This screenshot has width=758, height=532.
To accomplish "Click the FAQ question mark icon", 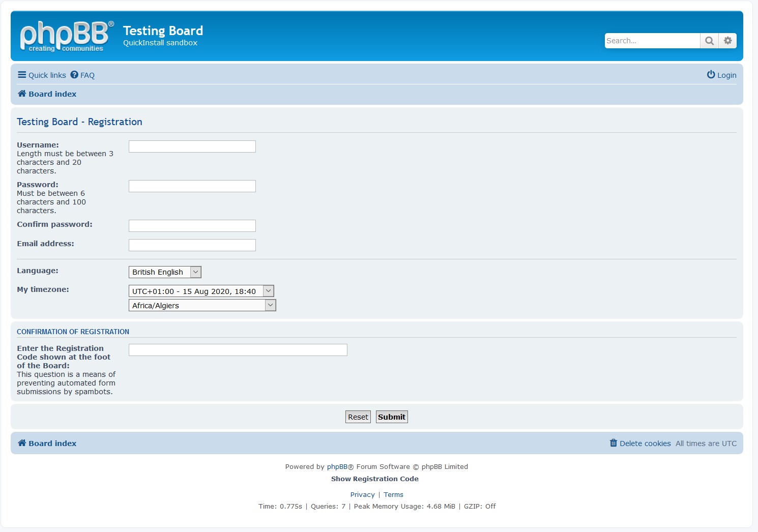I will (74, 75).
